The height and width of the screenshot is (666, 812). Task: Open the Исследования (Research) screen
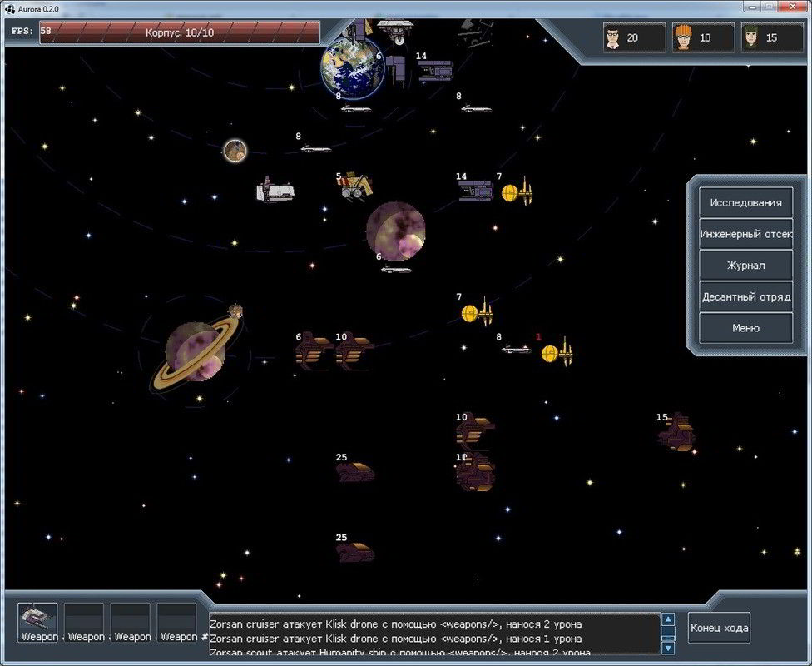point(745,203)
